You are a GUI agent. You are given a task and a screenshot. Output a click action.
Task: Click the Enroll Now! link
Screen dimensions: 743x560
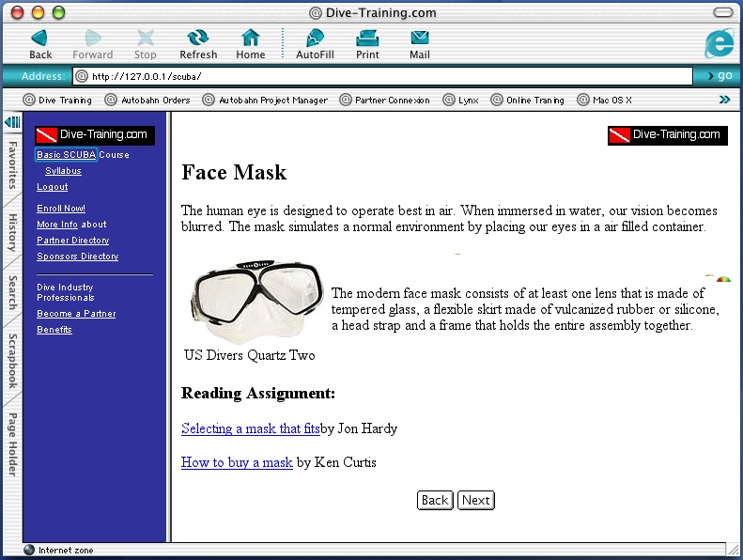pos(61,209)
